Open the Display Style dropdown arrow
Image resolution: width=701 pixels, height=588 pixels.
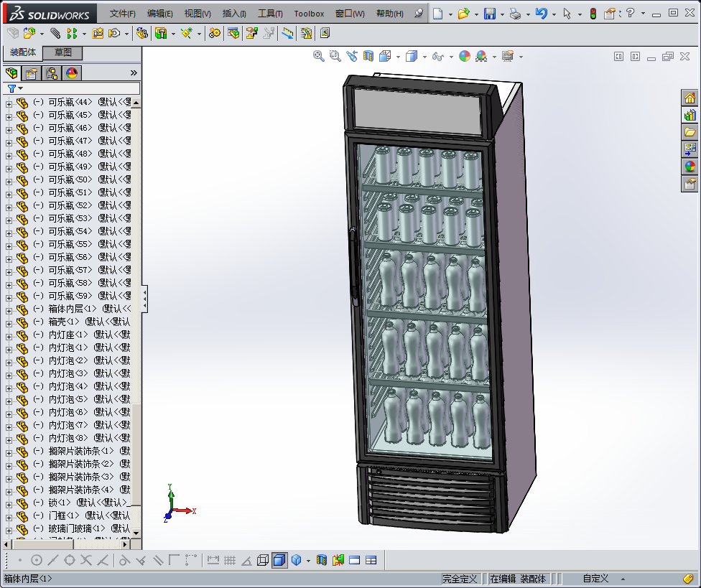424,57
